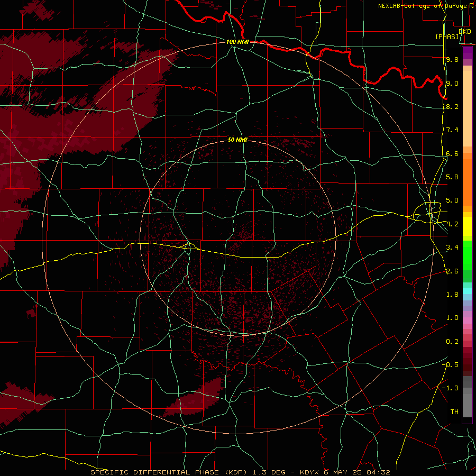Click the 0.2 scale label
Image resolution: width=476 pixels, height=476 pixels.
click(x=452, y=342)
